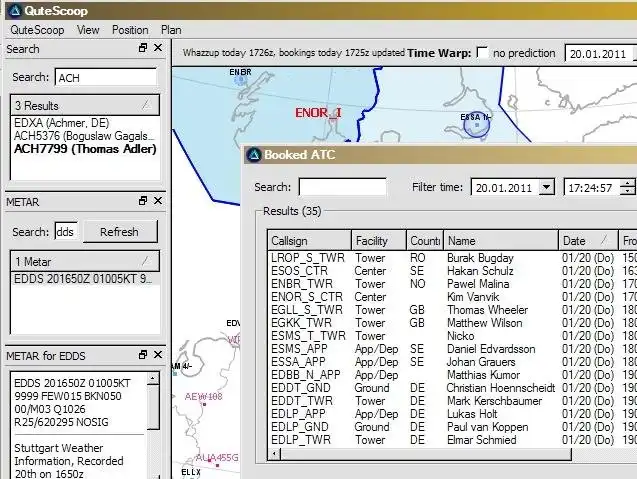This screenshot has height=479, width=637.
Task: Refresh the METAR list
Action: (120, 232)
